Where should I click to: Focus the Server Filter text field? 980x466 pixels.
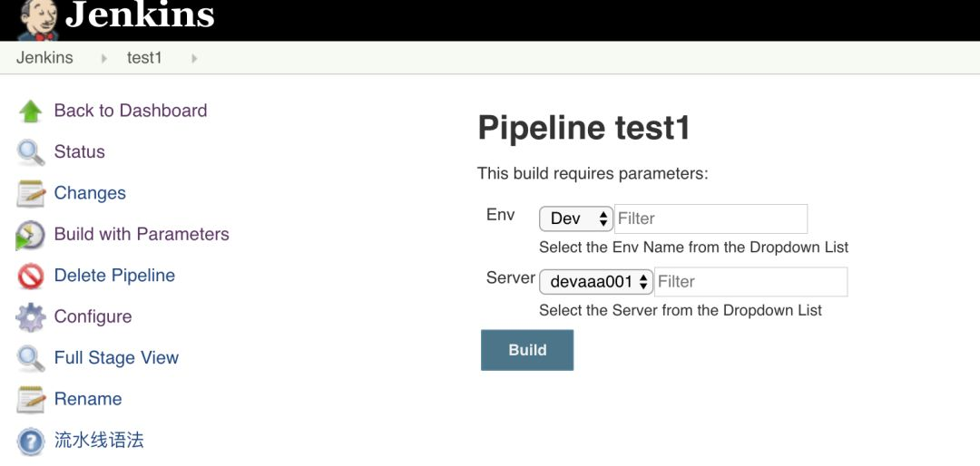[750, 282]
